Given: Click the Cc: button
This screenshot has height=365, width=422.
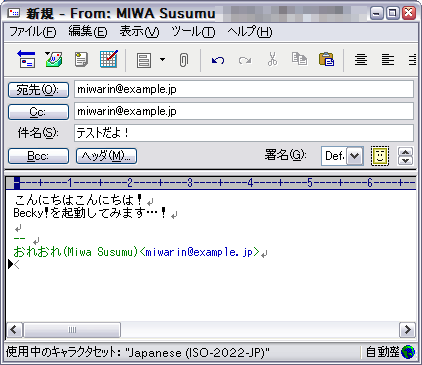Looking at the screenshot, I should pos(38,112).
